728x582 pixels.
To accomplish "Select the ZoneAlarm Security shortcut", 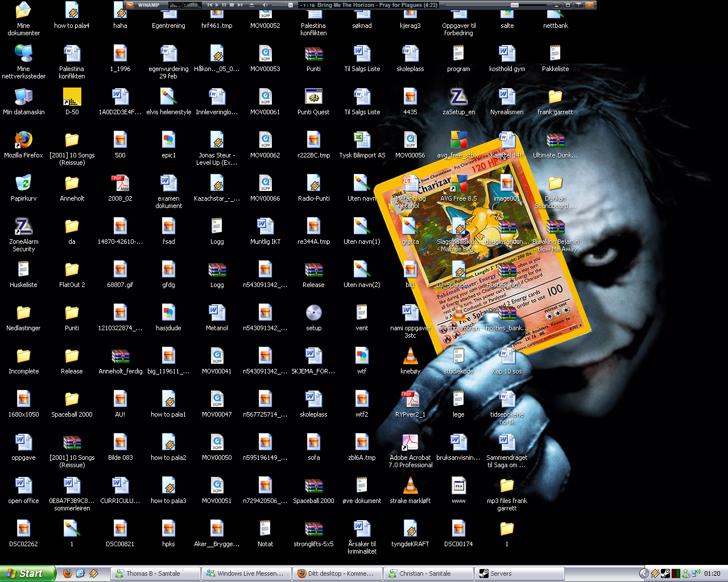I will coord(23,235).
